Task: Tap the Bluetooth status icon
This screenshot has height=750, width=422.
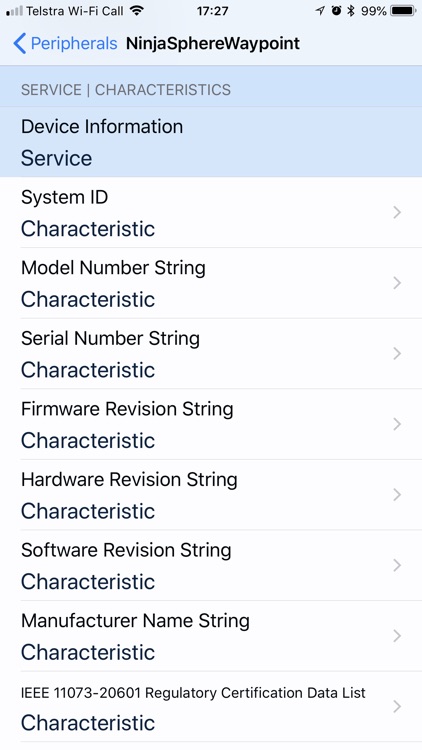Action: click(351, 11)
